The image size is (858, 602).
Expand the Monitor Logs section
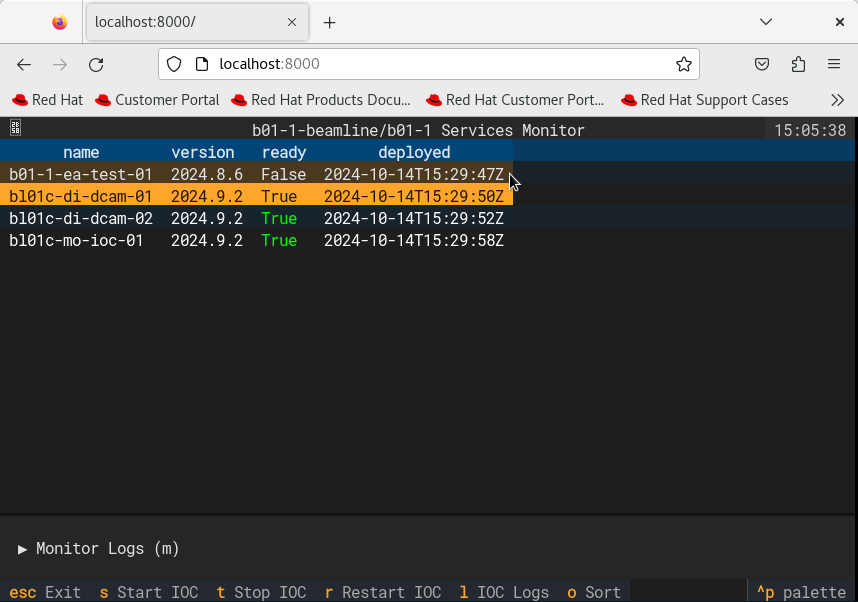[x=98, y=548]
